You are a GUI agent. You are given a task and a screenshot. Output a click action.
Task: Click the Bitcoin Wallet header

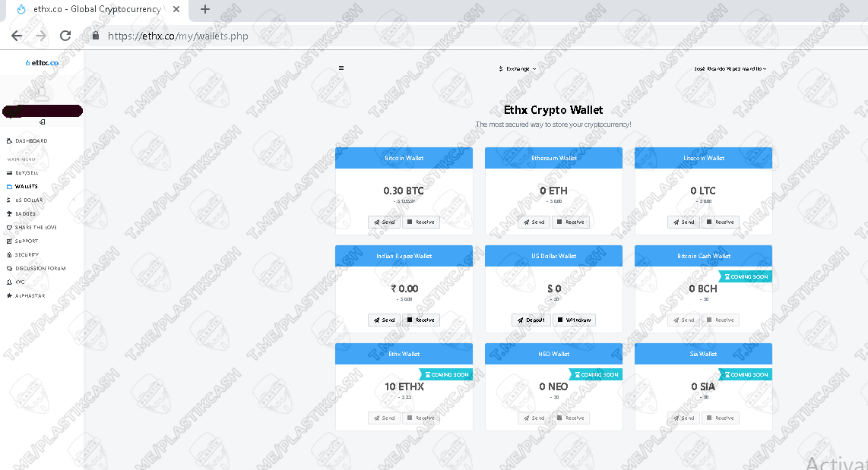pos(404,158)
